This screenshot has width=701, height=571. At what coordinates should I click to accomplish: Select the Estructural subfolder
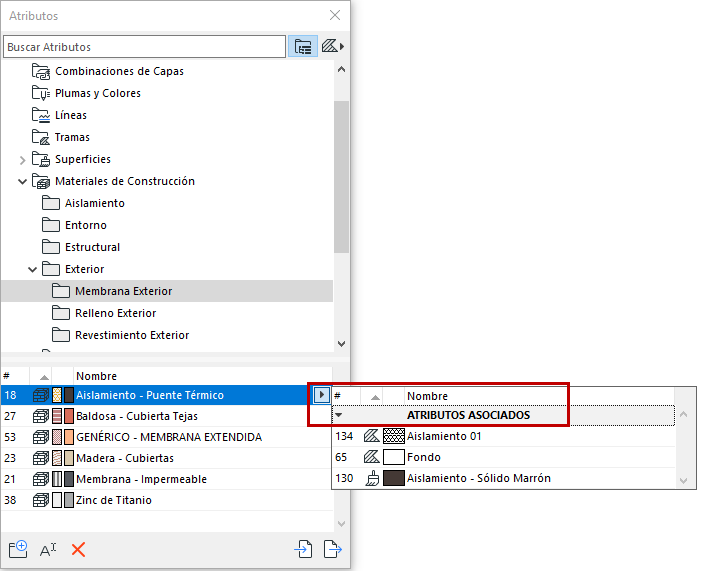click(92, 247)
